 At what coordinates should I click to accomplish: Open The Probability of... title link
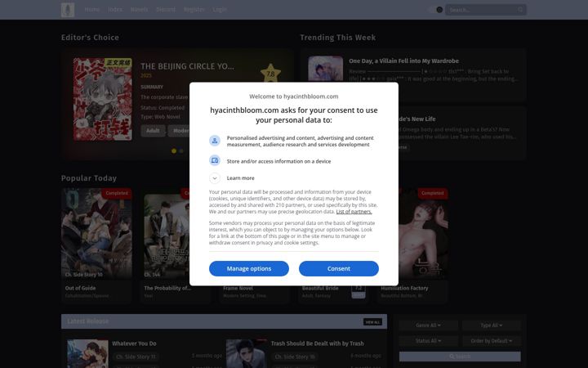pyautogui.click(x=167, y=288)
